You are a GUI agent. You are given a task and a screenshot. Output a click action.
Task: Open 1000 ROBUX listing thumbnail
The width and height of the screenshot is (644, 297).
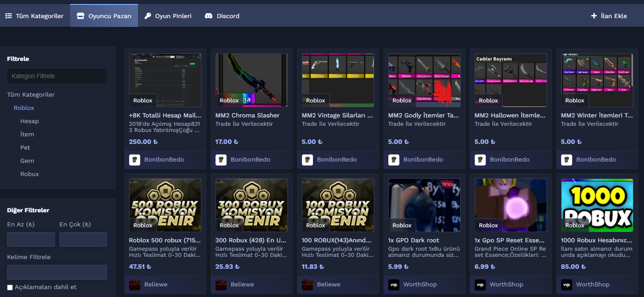pyautogui.click(x=597, y=205)
